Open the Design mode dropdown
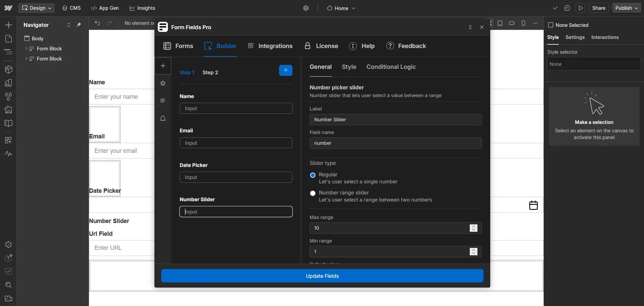644x306 pixels. coord(36,8)
